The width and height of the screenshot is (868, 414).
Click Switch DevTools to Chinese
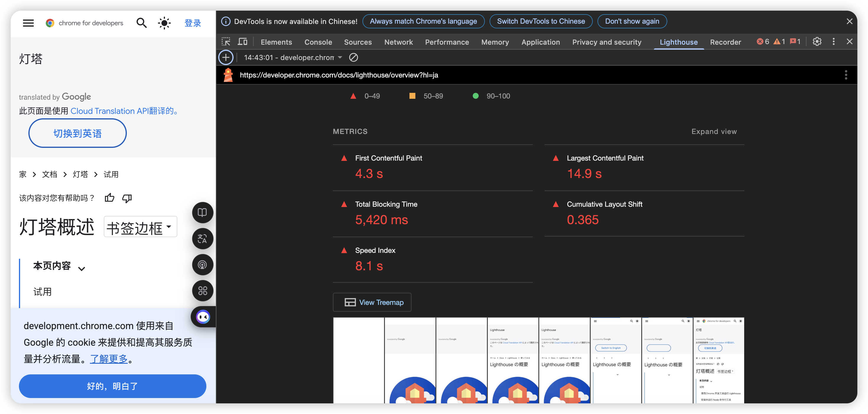tap(540, 21)
